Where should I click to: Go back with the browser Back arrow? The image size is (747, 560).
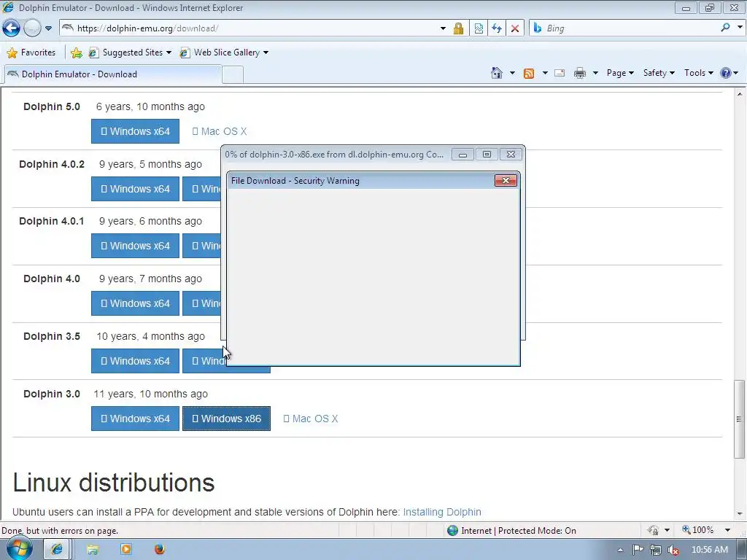point(12,28)
